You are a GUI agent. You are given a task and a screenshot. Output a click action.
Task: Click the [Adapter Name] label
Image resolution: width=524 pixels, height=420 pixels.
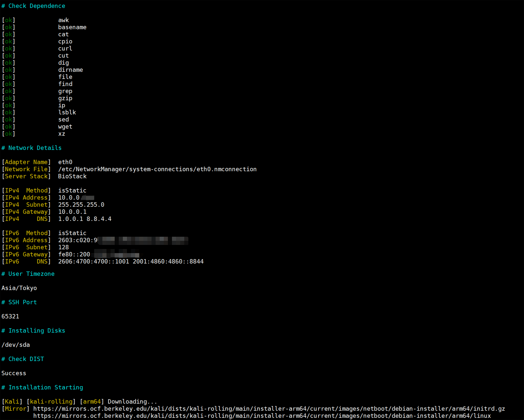26,162
